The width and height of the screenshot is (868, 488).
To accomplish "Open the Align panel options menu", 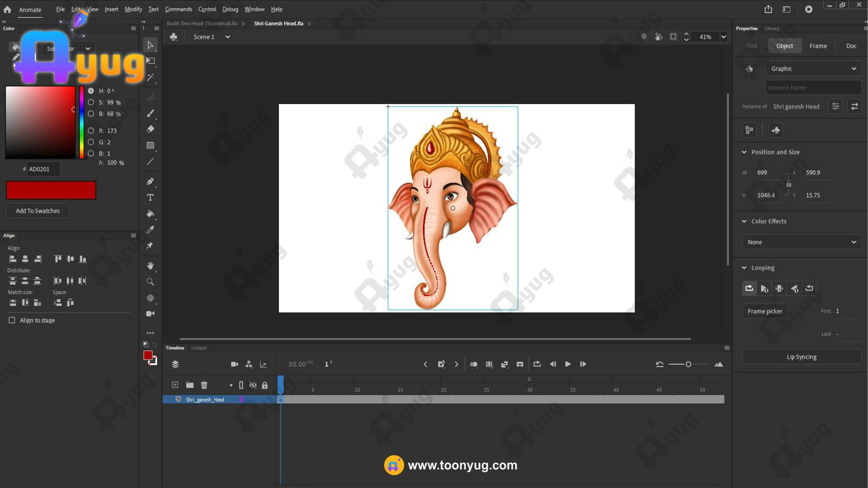I will pos(133,235).
